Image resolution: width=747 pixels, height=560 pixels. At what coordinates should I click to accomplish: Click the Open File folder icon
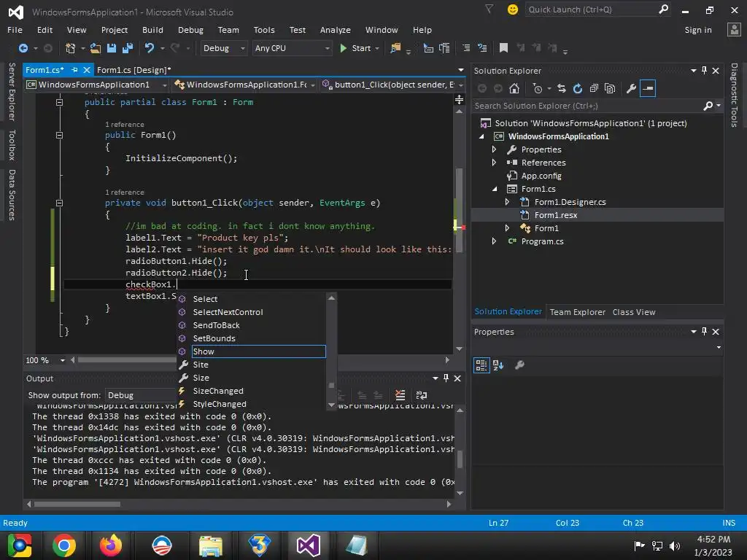coord(96,48)
